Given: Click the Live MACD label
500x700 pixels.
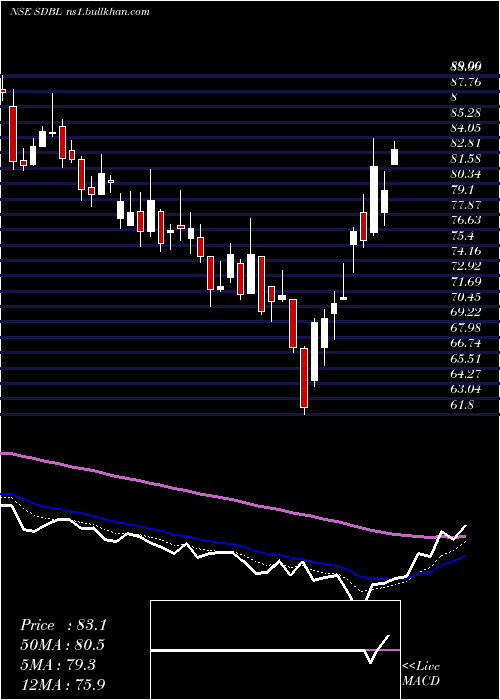Looking at the screenshot, I should 421,673.
